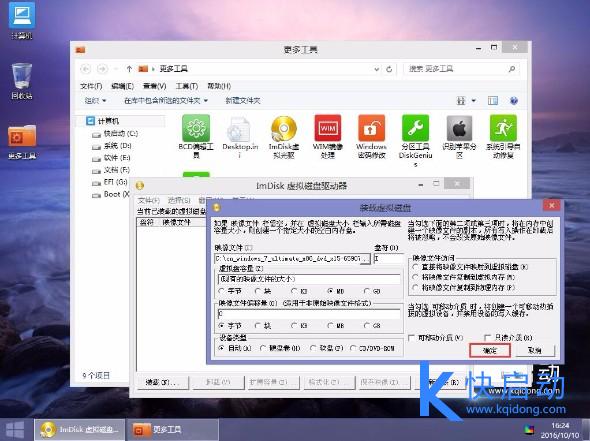
Task: Click the Windows Start button
Action: coord(15,430)
